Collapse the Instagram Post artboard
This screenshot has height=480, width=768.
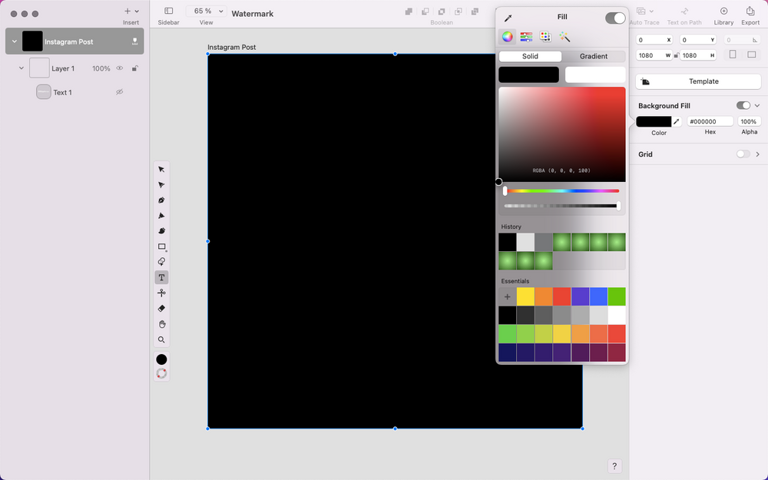14,42
